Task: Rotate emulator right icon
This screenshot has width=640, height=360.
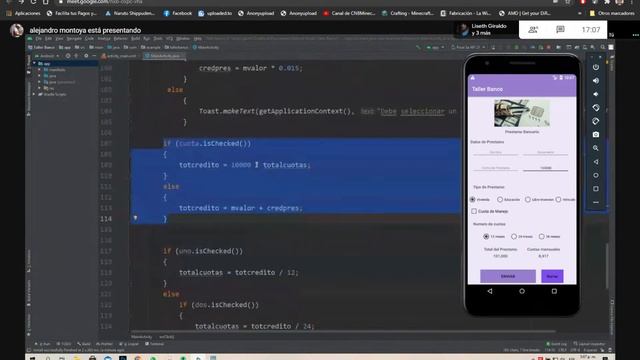Action: (596, 121)
